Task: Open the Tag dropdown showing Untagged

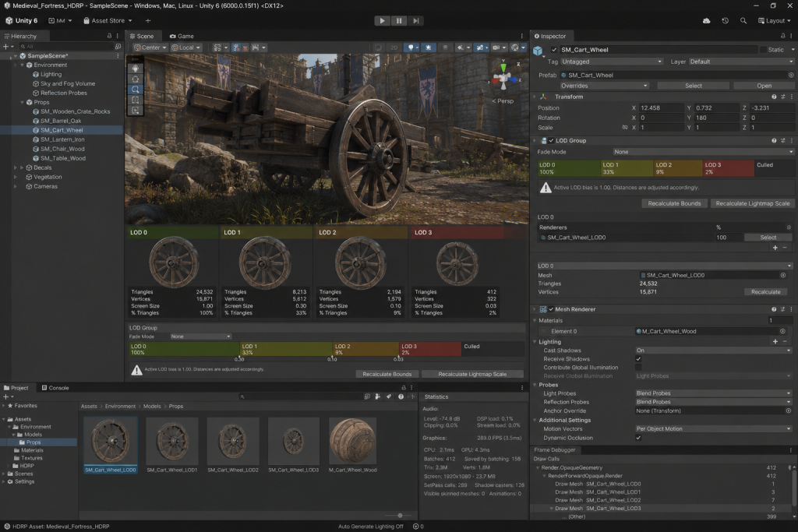Action: [x=612, y=62]
